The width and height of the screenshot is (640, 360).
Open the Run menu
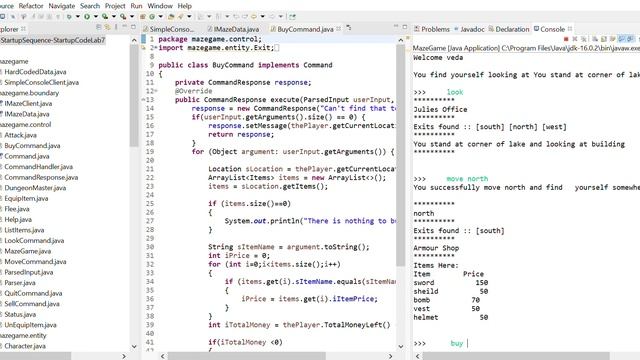tap(136, 6)
